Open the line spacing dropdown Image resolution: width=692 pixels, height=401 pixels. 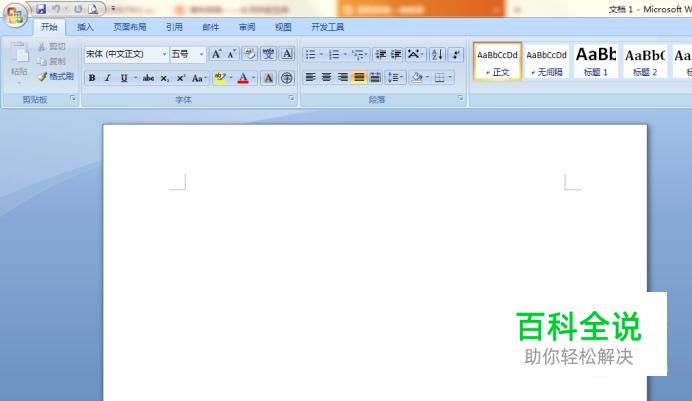[x=395, y=78]
